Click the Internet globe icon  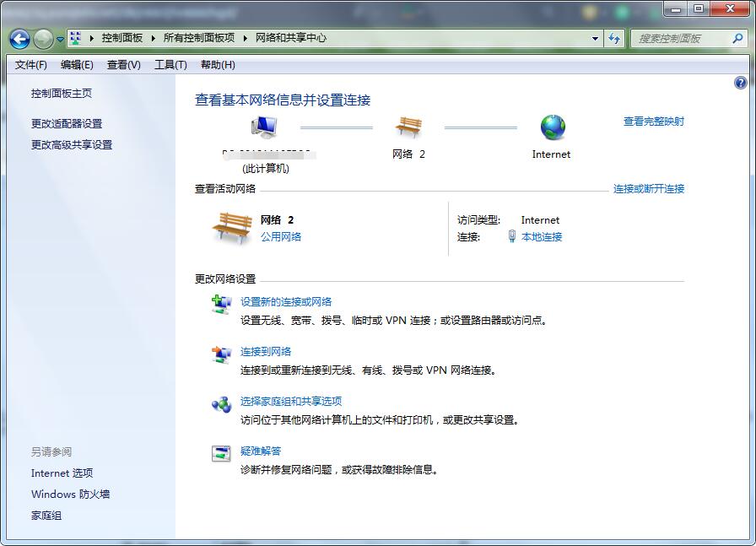[553, 127]
